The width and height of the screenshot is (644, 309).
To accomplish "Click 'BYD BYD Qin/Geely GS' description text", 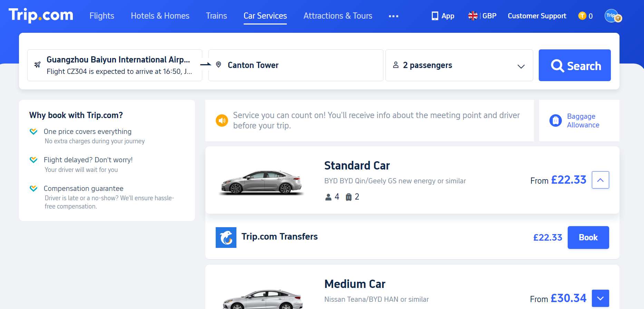I will point(395,181).
